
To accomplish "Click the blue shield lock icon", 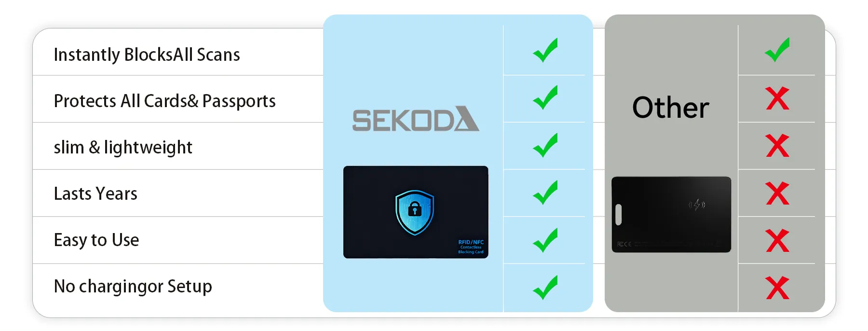I will pos(415,212).
